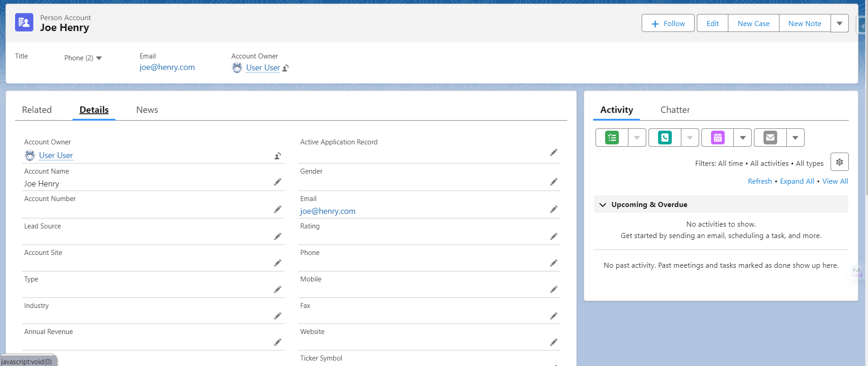The width and height of the screenshot is (868, 366).
Task: Collapse the Upcoming & Overdue section
Action: (x=603, y=205)
